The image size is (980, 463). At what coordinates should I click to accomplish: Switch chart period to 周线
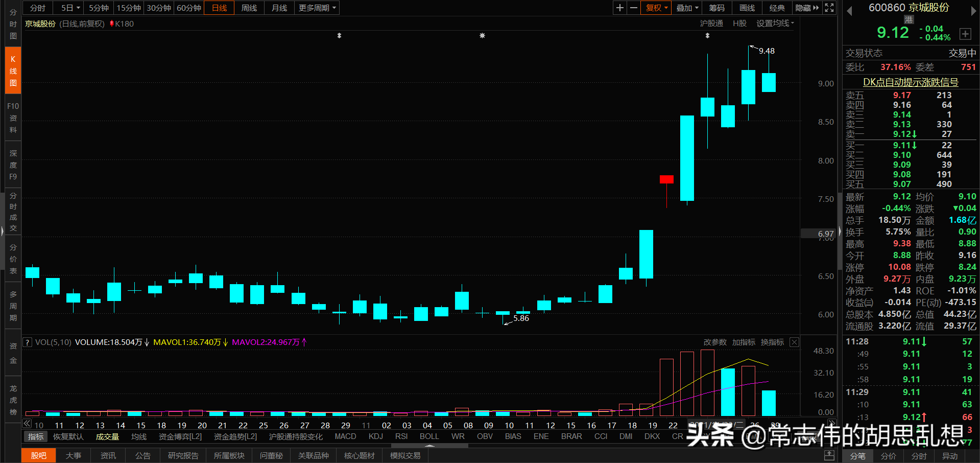tap(249, 8)
